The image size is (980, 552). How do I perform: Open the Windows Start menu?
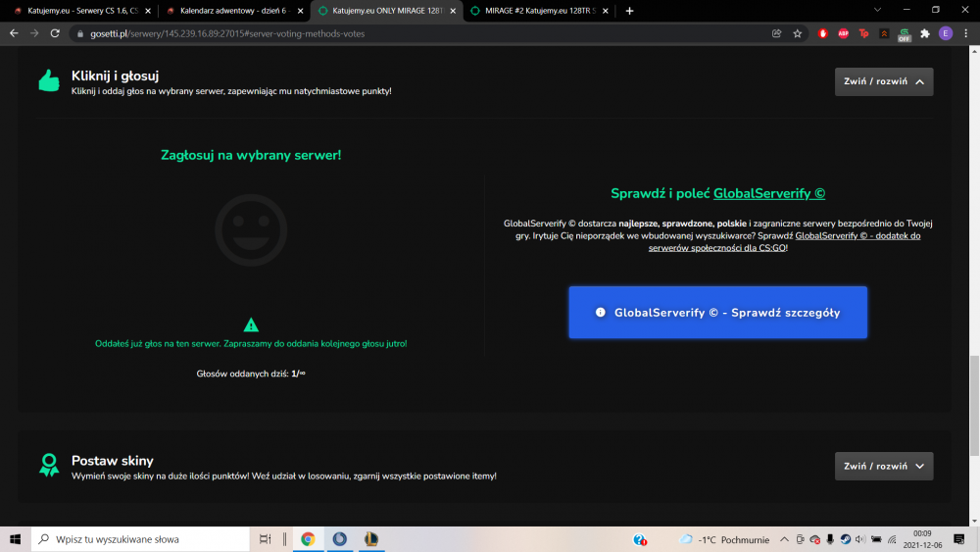15,539
